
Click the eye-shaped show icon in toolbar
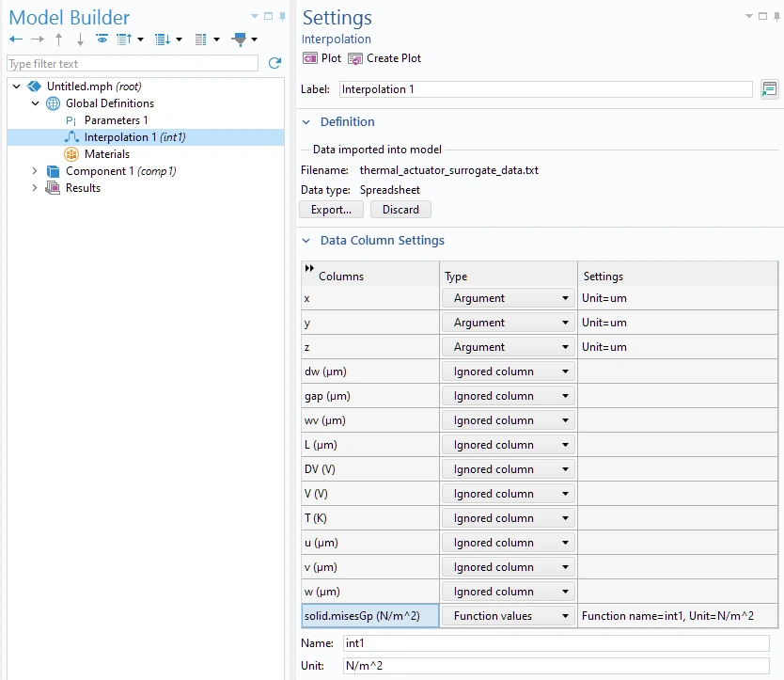click(x=102, y=40)
